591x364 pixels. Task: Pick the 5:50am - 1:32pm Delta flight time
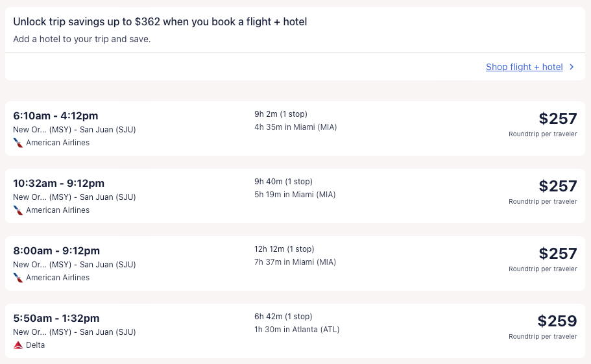[x=56, y=318]
